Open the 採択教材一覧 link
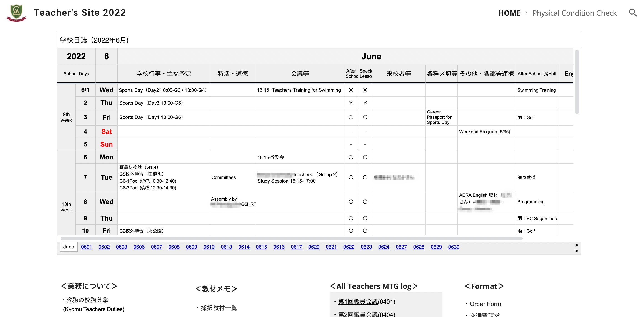The width and height of the screenshot is (644, 317). pos(219,308)
